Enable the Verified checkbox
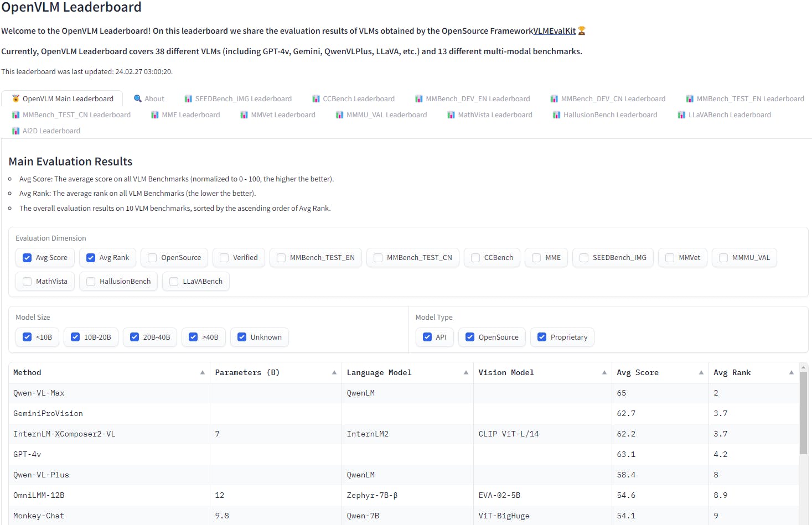This screenshot has height=525, width=812. pyautogui.click(x=224, y=258)
